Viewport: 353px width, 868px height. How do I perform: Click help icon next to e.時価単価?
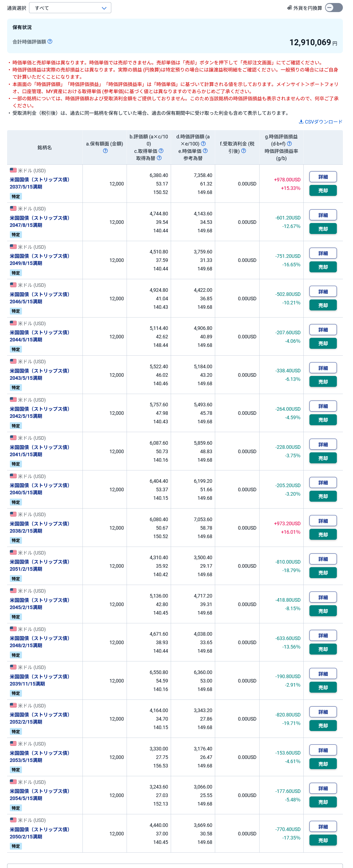coord(205,151)
